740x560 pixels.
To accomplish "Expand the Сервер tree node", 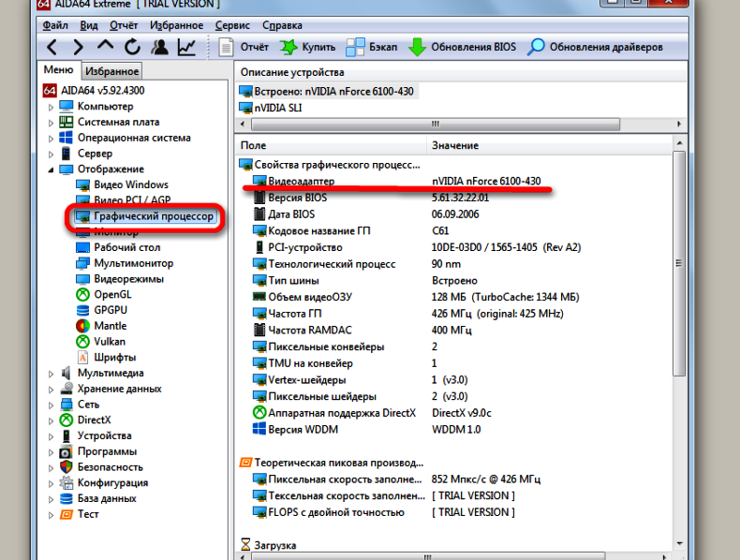I will [x=51, y=154].
